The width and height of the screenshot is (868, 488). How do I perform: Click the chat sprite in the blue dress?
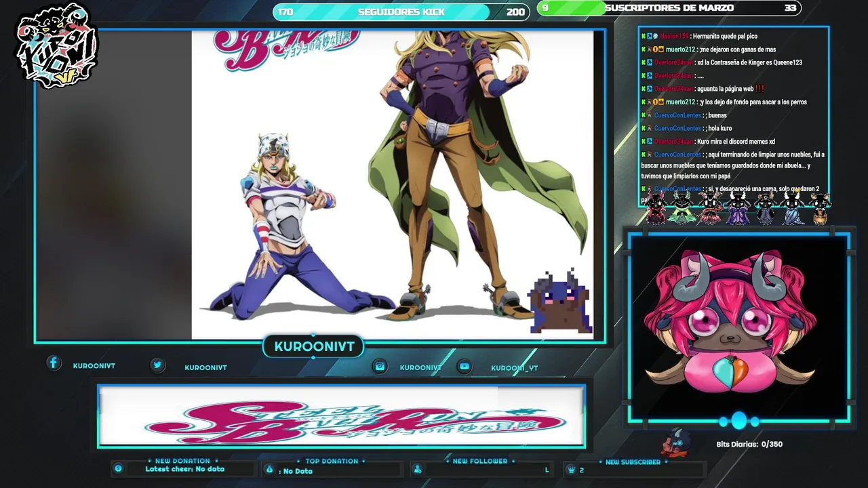click(x=793, y=208)
